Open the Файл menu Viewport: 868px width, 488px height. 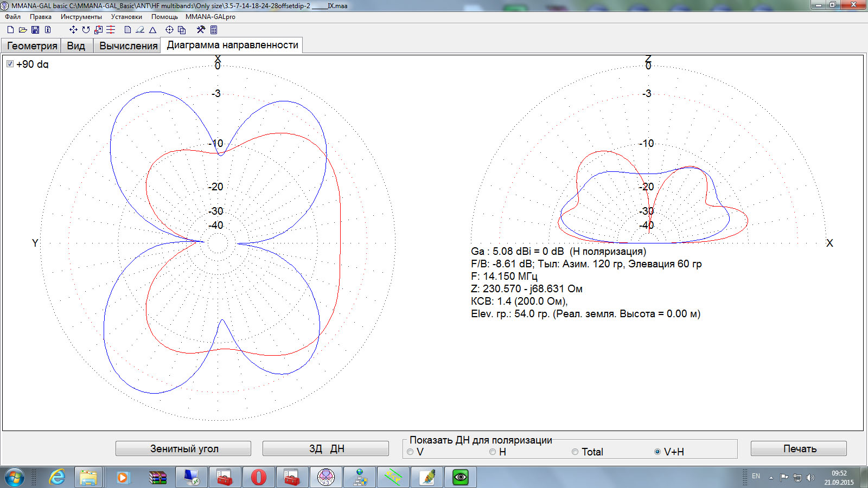[x=12, y=17]
